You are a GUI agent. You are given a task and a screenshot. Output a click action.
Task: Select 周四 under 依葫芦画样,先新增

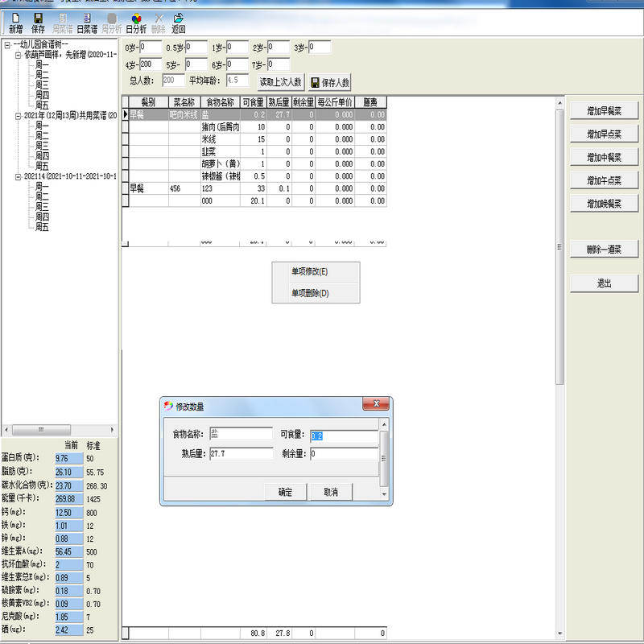(x=42, y=96)
